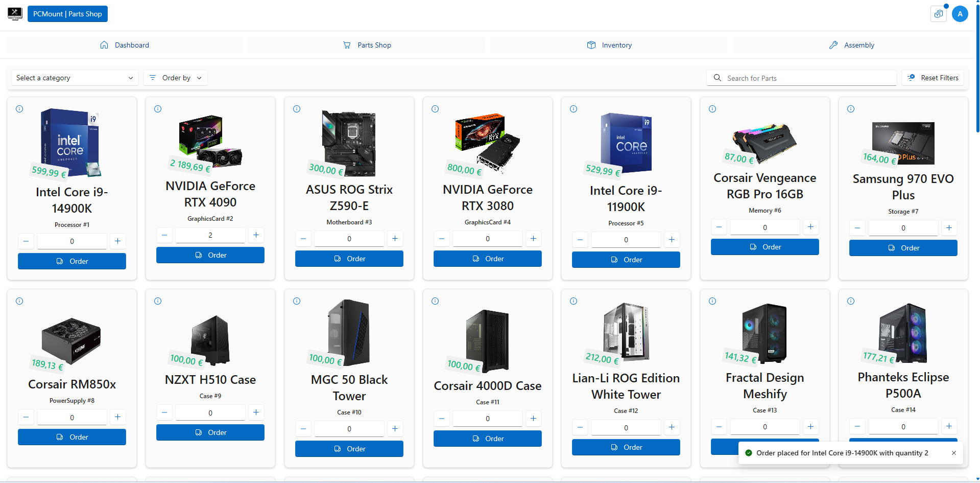
Task: Go to the Dashboard tab
Action: [x=124, y=45]
